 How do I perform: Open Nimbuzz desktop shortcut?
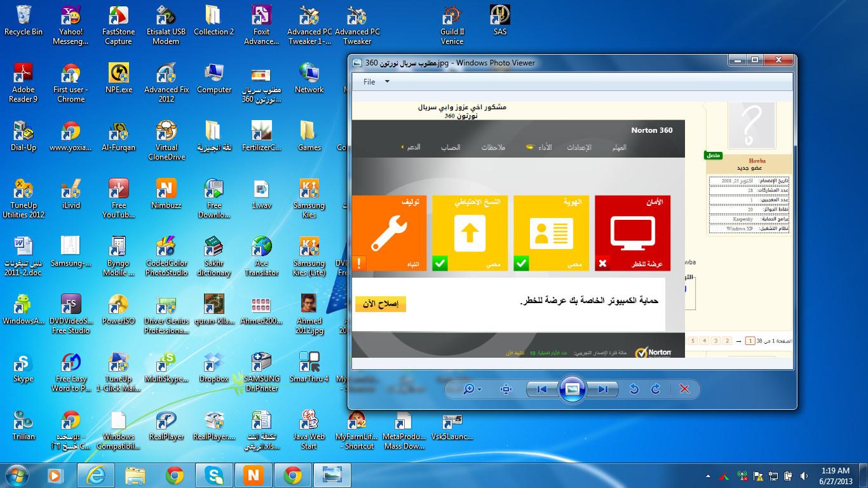(166, 194)
